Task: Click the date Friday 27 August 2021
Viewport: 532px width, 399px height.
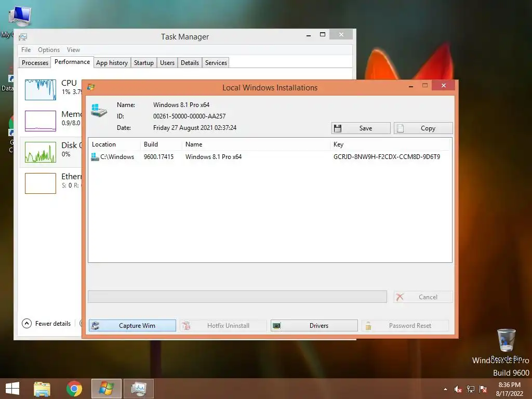Action: [x=195, y=128]
